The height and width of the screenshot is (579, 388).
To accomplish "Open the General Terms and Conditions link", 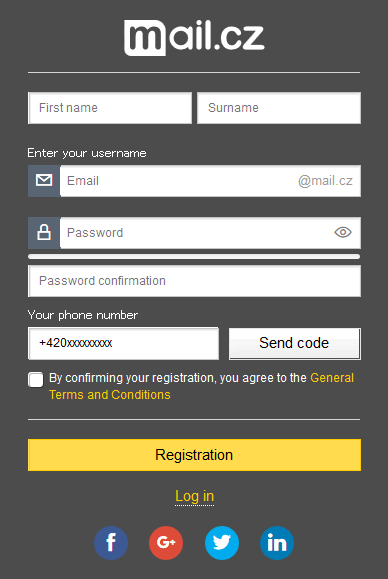I will pos(201,386).
